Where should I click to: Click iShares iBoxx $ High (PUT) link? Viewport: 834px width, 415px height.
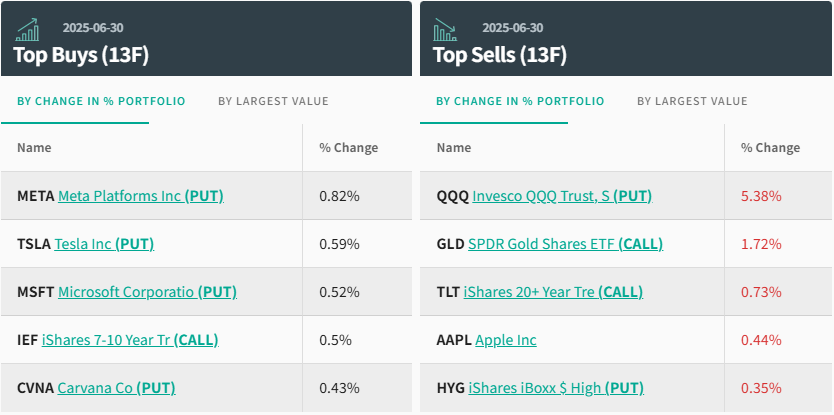(x=554, y=388)
